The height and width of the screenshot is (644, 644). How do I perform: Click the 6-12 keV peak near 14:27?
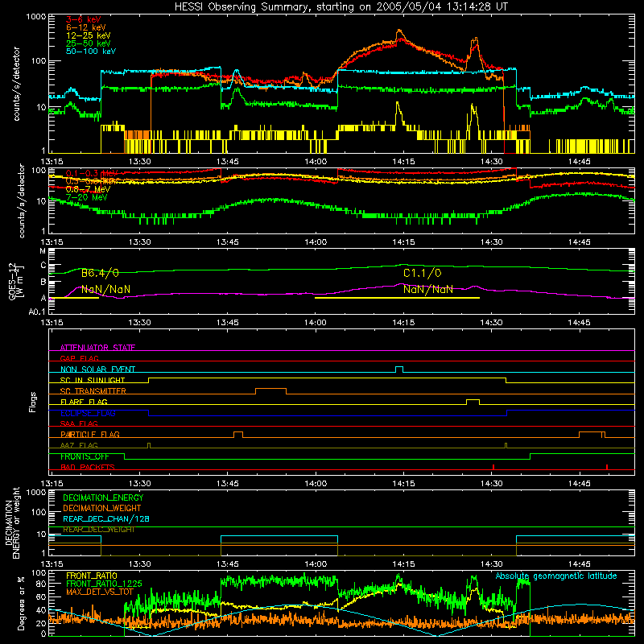coord(475,39)
